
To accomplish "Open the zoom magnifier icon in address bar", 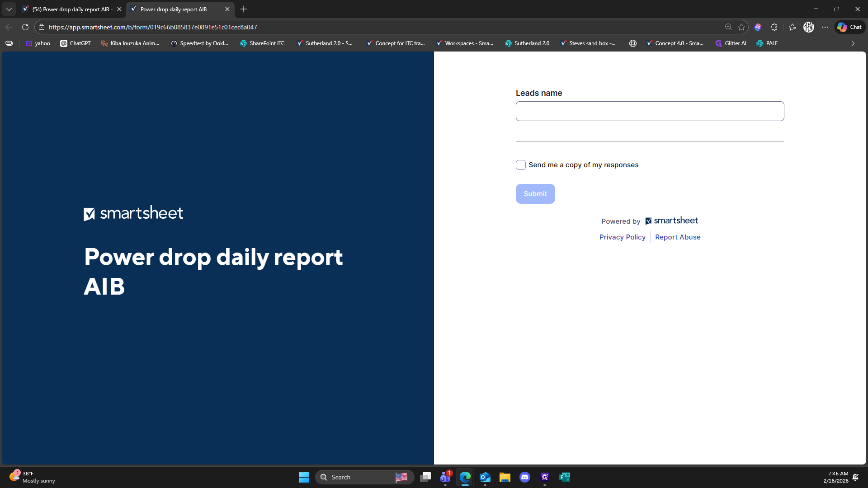I will (728, 27).
